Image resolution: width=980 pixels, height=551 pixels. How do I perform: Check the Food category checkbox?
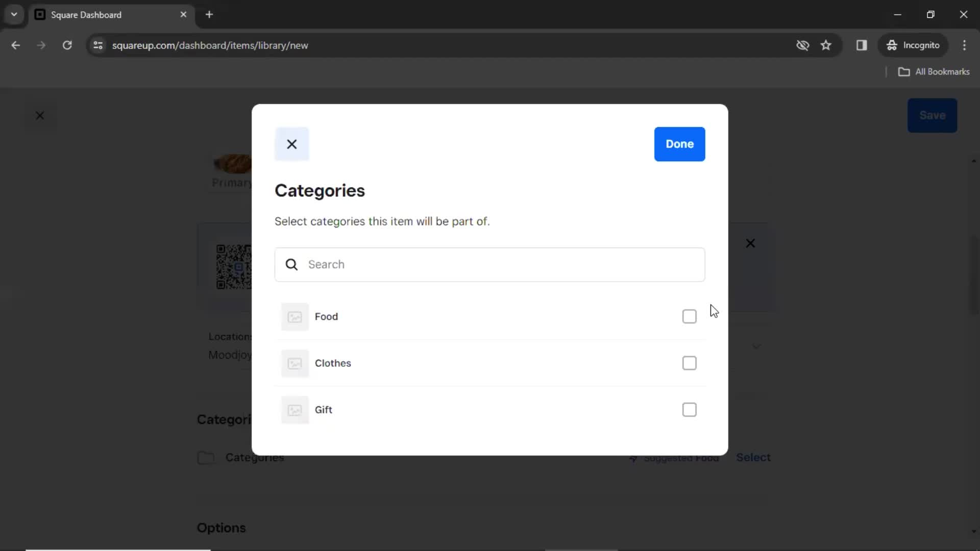tap(689, 316)
